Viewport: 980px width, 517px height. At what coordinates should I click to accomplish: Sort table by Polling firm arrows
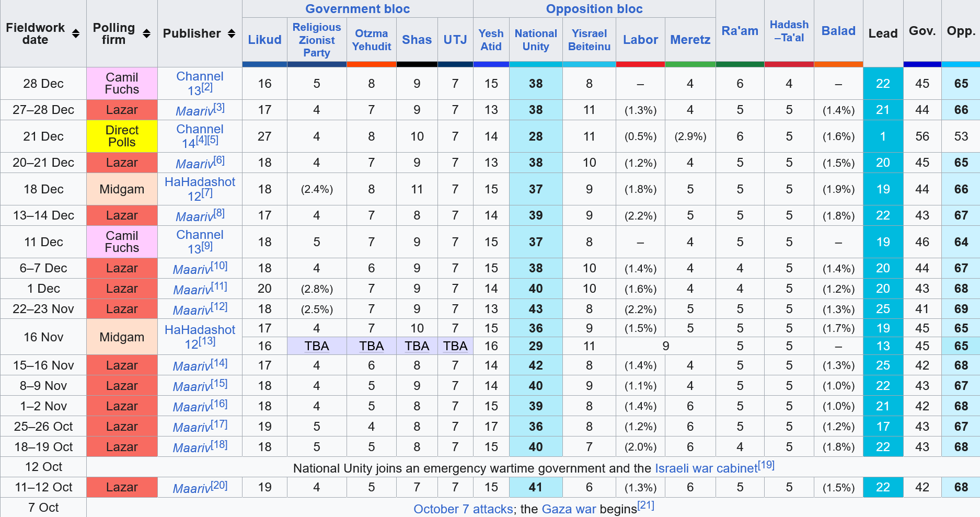pyautogui.click(x=147, y=33)
